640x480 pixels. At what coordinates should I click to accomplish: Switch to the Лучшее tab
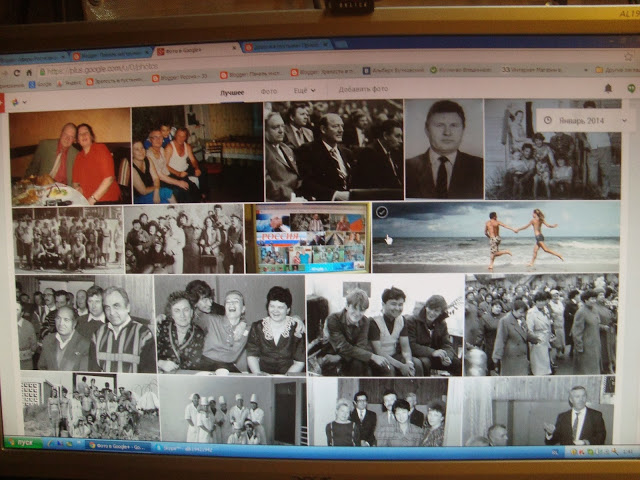232,93
